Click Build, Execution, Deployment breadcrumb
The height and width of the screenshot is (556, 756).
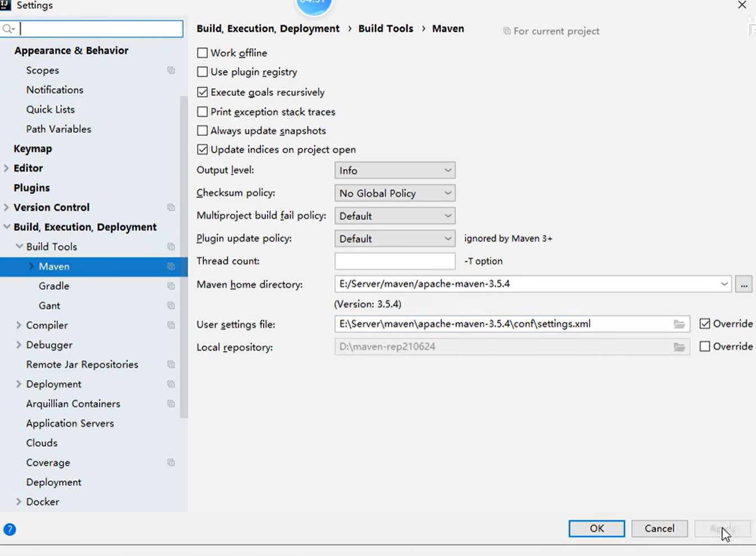[x=268, y=29]
